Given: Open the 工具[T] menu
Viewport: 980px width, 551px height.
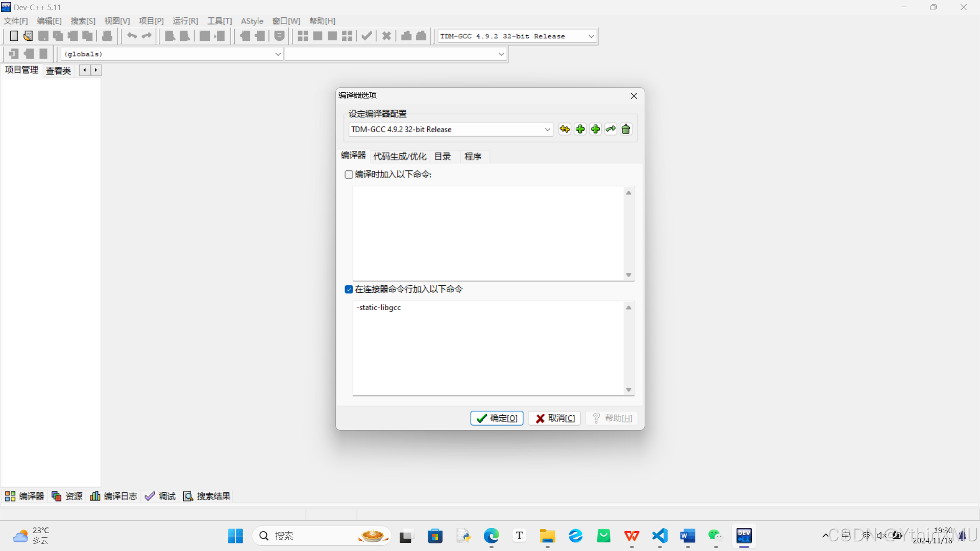Looking at the screenshot, I should pos(219,21).
